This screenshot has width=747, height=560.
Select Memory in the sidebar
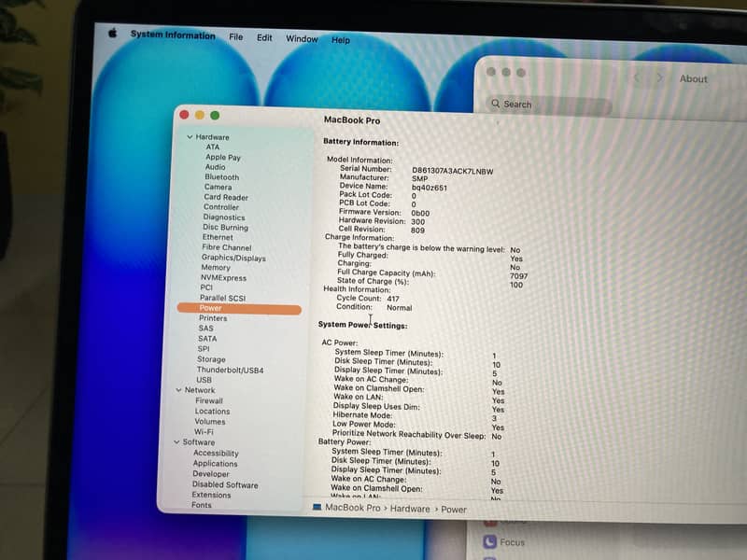coord(216,268)
